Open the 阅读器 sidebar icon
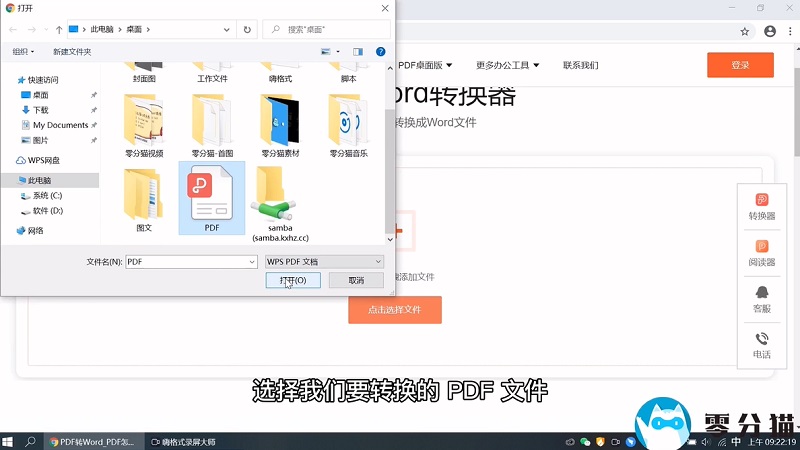The width and height of the screenshot is (800, 450). (762, 252)
